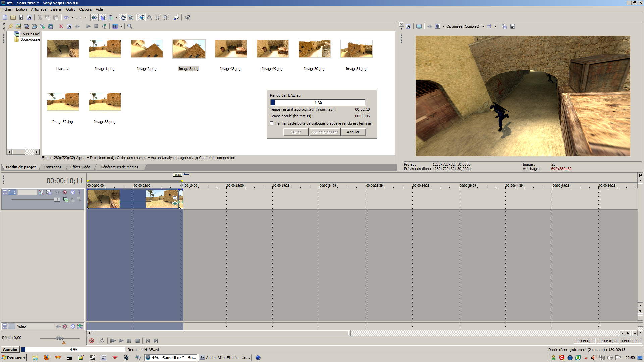
Task: Click the Copy icon in the main toolbar
Action: pyautogui.click(x=48, y=17)
